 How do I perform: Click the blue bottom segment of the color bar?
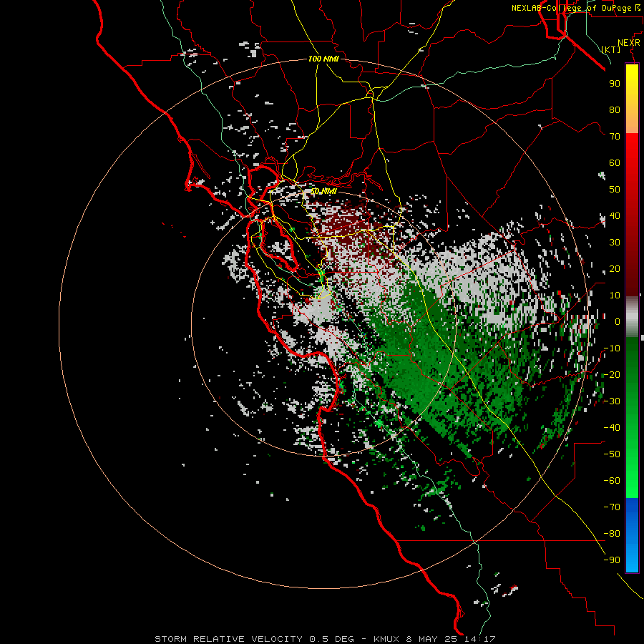coord(632,535)
